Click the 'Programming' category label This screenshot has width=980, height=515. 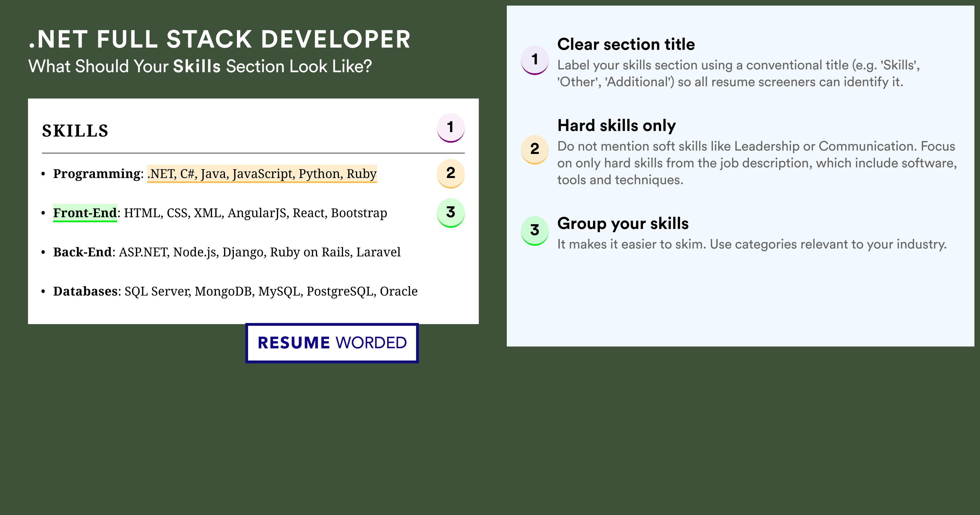coord(97,174)
